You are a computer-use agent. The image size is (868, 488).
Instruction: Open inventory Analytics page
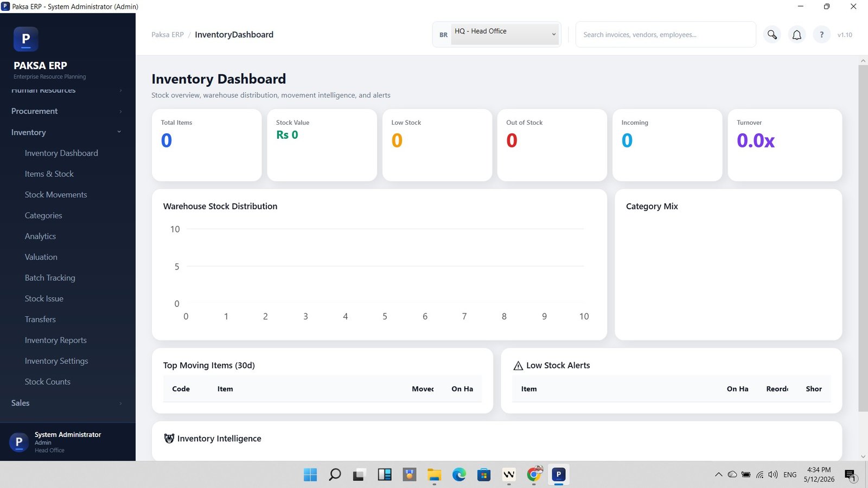click(x=40, y=236)
